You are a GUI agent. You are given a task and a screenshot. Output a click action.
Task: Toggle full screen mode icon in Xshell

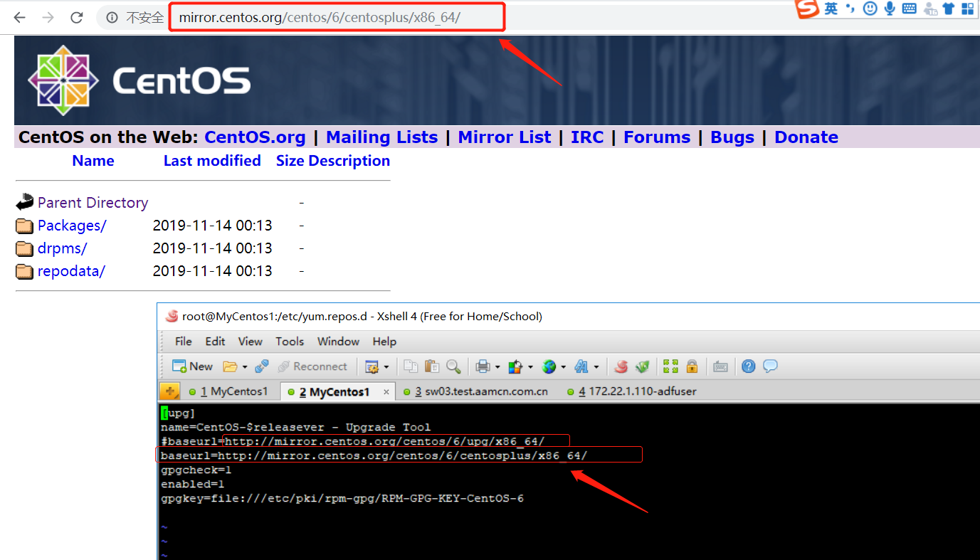point(670,366)
